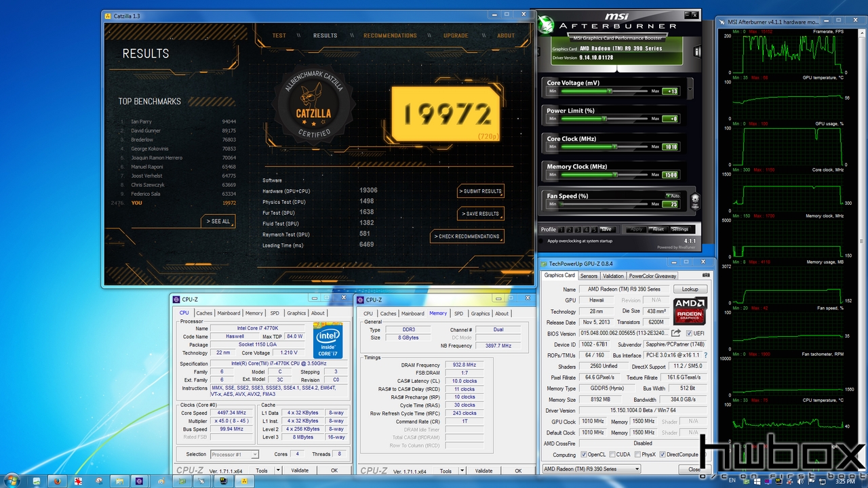This screenshot has width=868, height=488.
Task: Toggle the DirectCompute checkbox in GPU-Z
Action: coord(663,455)
